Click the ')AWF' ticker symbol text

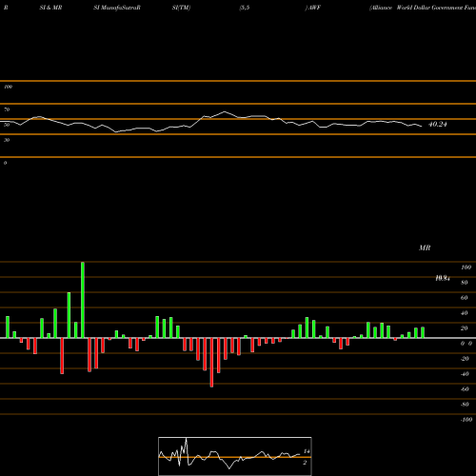313,8
